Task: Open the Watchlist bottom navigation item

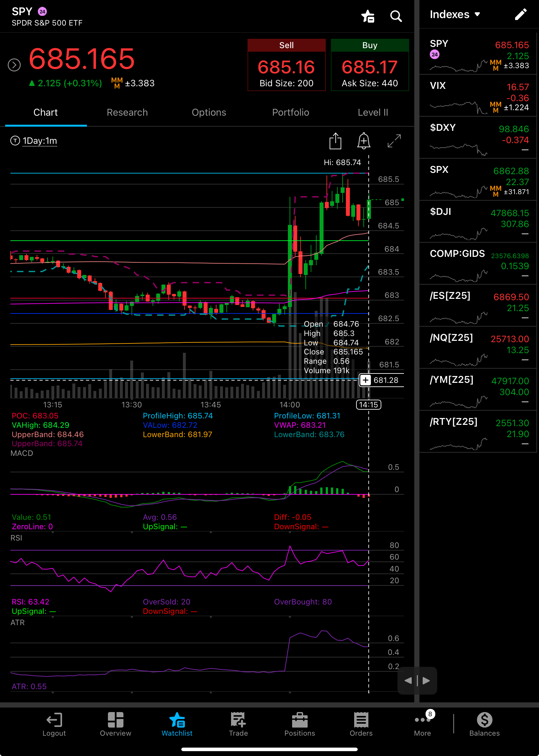Action: pos(177,724)
